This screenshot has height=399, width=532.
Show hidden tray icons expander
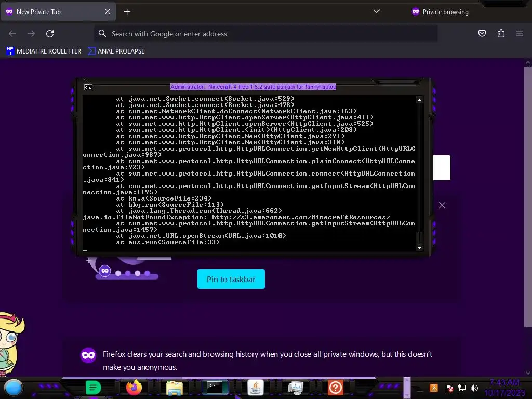pos(407,387)
